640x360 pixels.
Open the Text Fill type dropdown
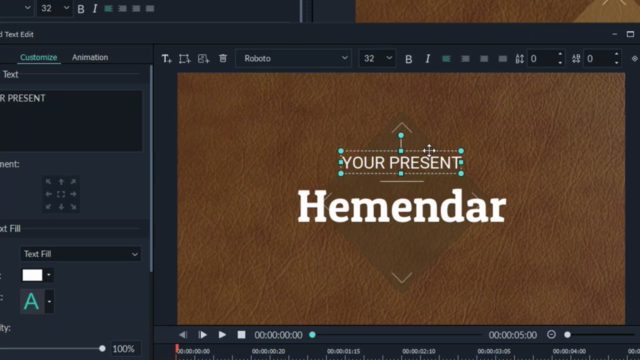point(80,254)
